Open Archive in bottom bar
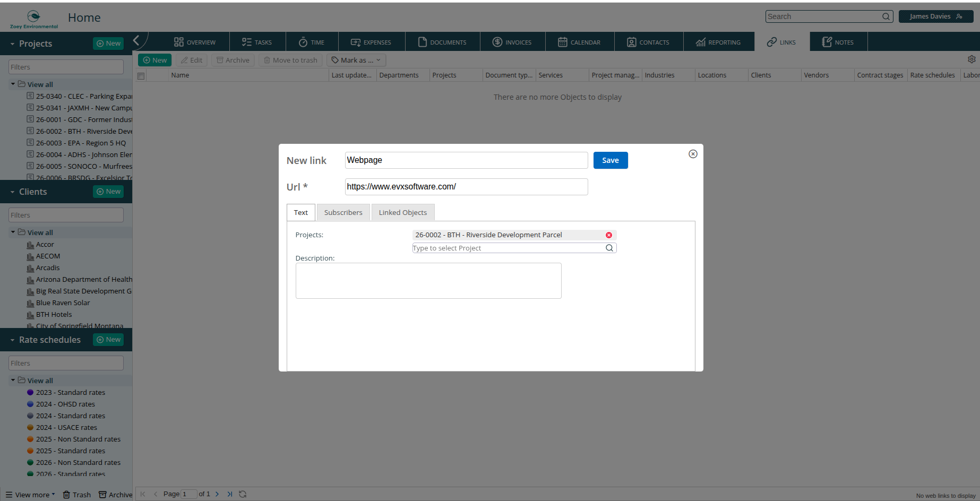The height and width of the screenshot is (501, 980). pos(116,495)
